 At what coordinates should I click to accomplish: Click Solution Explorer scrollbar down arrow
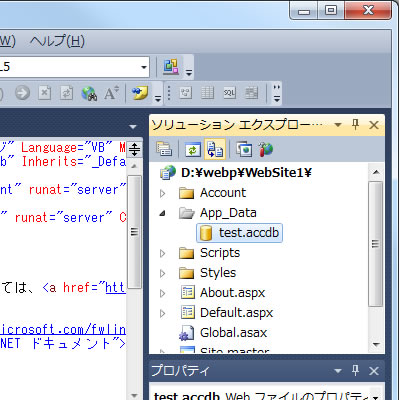point(376,344)
